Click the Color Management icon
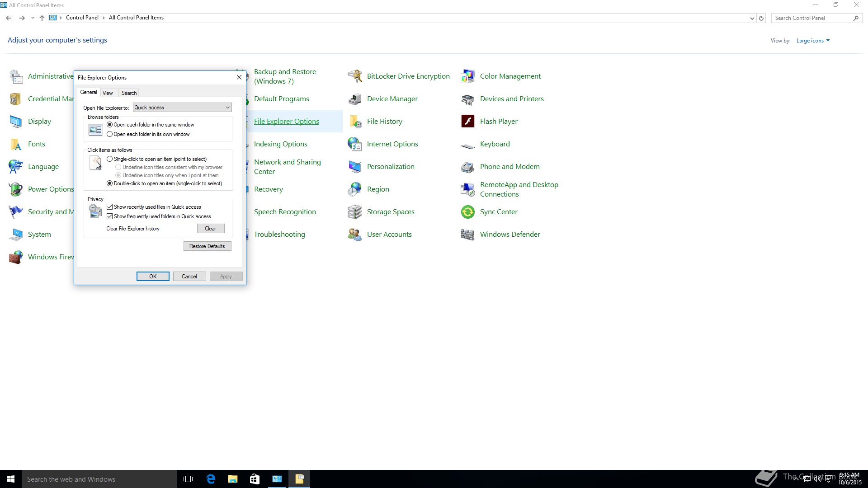The image size is (868, 488). [x=468, y=76]
